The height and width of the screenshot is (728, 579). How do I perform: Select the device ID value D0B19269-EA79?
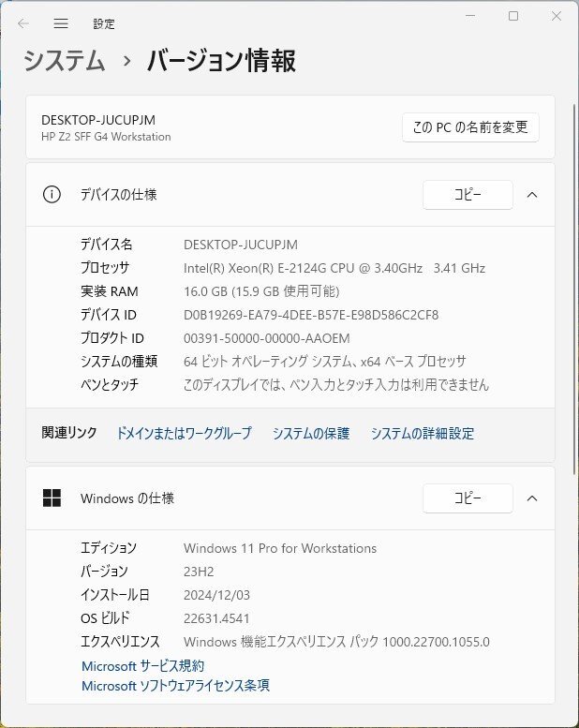click(311, 315)
